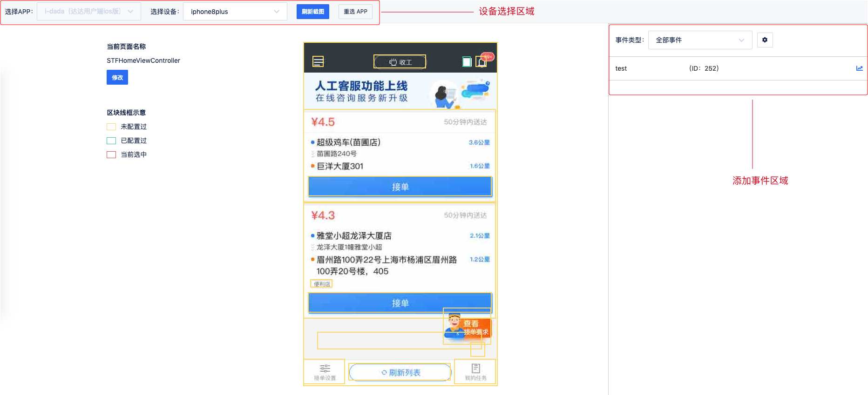Click the 重选 APP button

tap(355, 12)
